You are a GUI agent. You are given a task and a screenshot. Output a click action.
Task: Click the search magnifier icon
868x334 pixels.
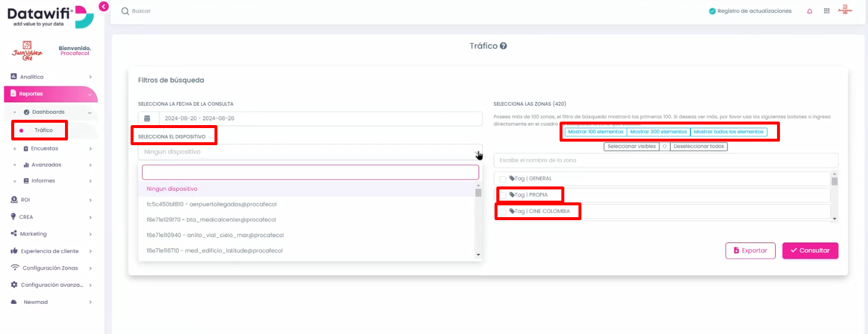[x=125, y=11]
